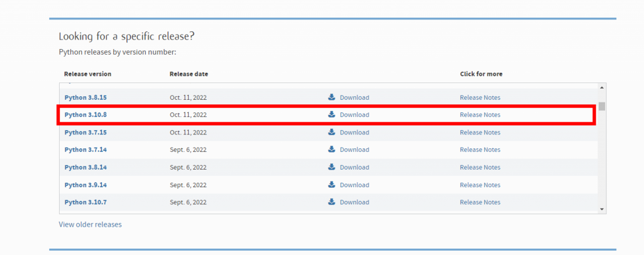Screen dimensions: 644x255
Task: Click the Oct. 11, 2022 date for Python 3.8.15
Action: tap(188, 97)
